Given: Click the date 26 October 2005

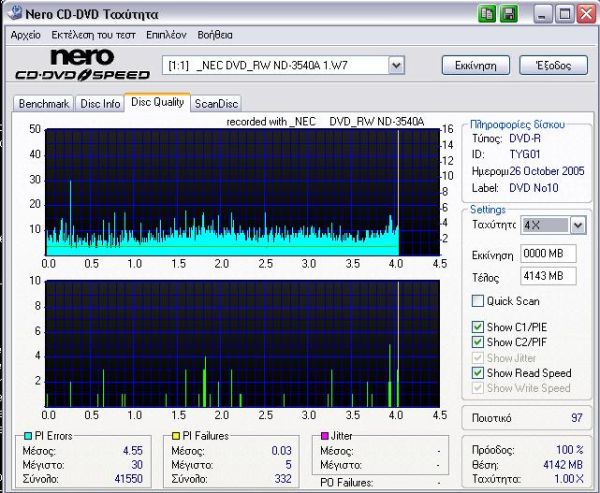Looking at the screenshot, I should tap(547, 171).
